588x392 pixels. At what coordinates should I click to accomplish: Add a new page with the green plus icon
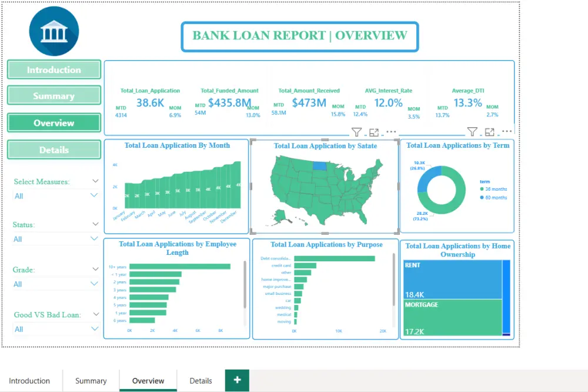pos(237,380)
